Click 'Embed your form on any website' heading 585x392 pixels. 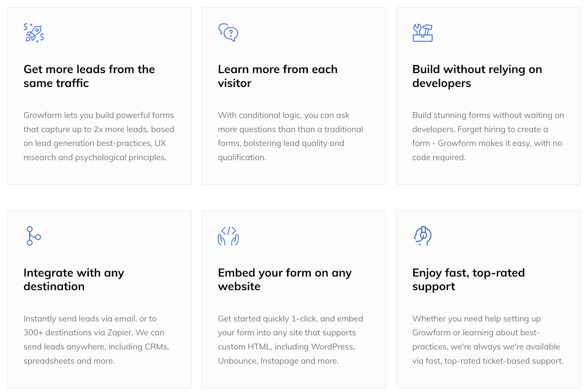[x=284, y=279]
